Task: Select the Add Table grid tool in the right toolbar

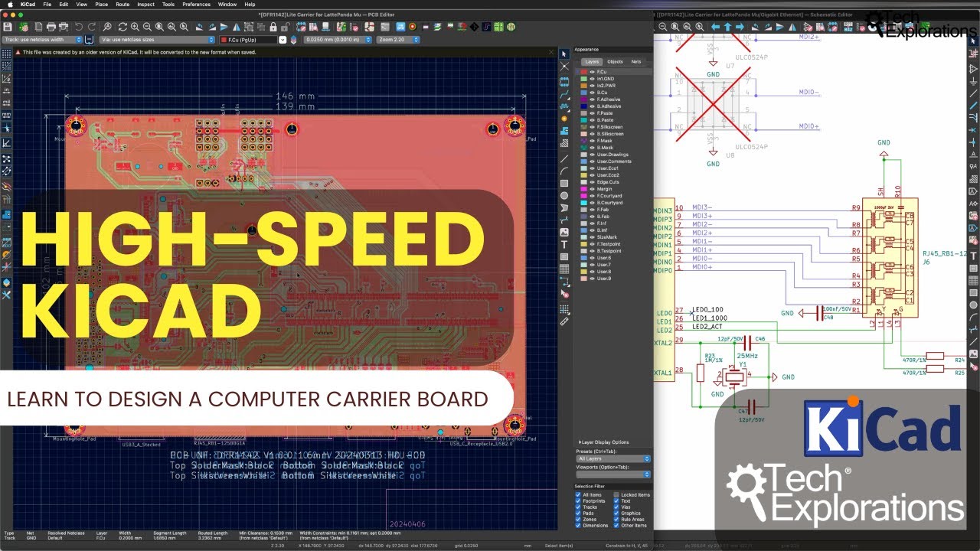Action: 564,269
